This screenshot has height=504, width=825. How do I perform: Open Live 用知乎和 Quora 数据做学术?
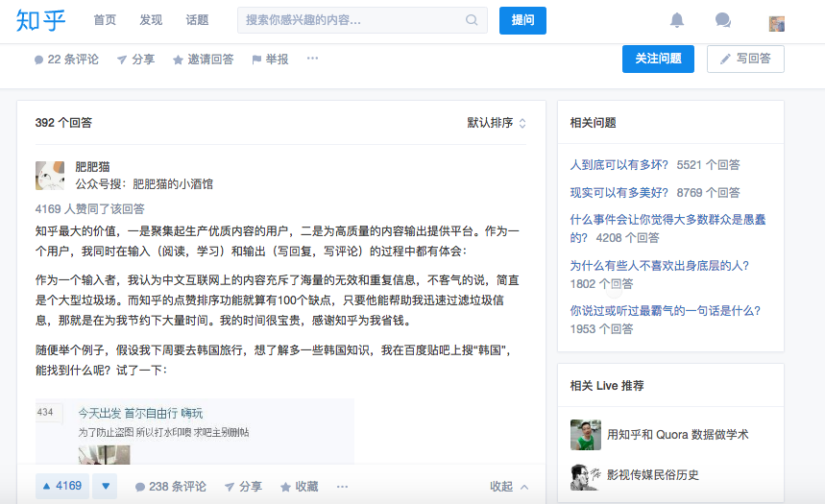pyautogui.click(x=678, y=435)
